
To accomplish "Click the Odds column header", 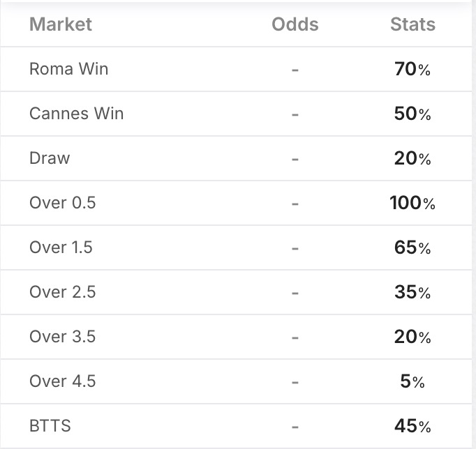I will coord(295,24).
